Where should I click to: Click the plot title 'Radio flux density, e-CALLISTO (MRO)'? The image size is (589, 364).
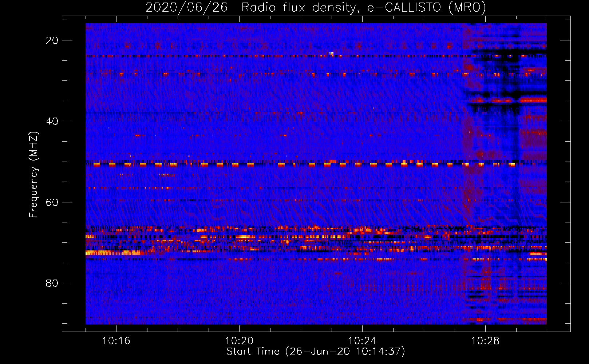pos(363,8)
